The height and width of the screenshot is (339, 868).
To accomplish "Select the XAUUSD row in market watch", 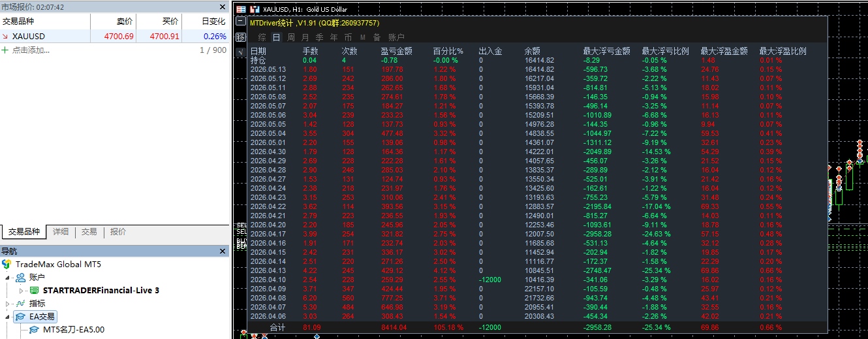I will point(114,37).
